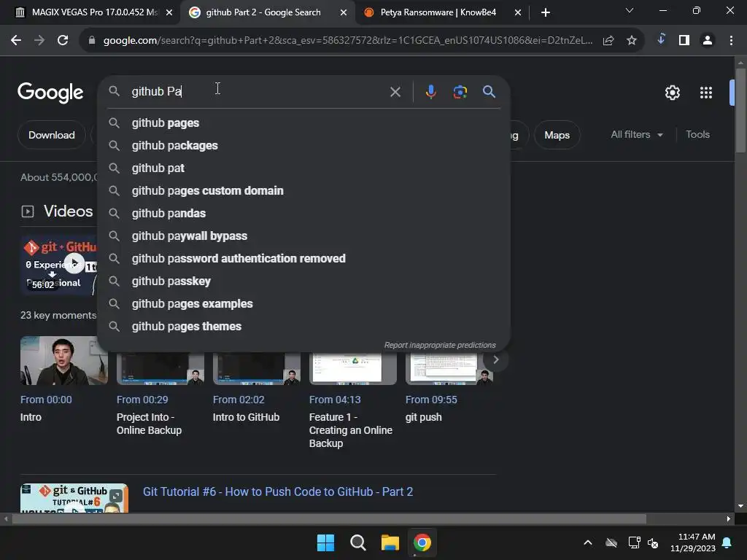Click the blue search magnifier button
This screenshot has width=747, height=560.
pyautogui.click(x=489, y=91)
